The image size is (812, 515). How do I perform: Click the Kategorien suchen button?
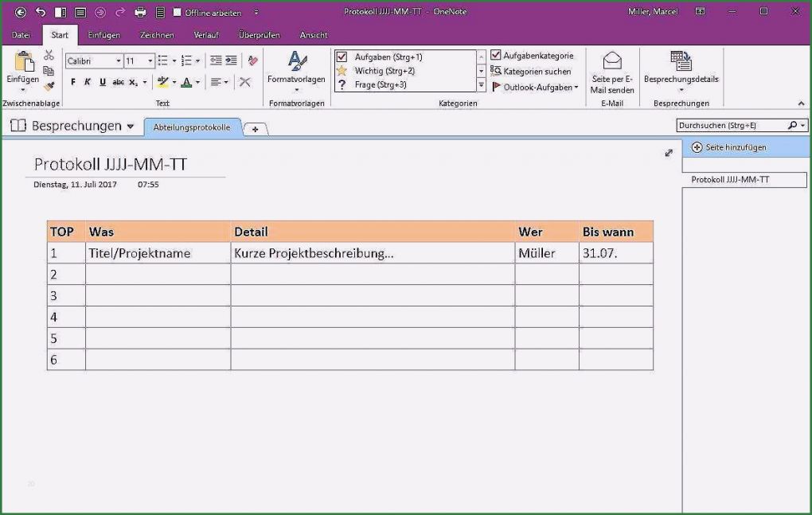[530, 72]
